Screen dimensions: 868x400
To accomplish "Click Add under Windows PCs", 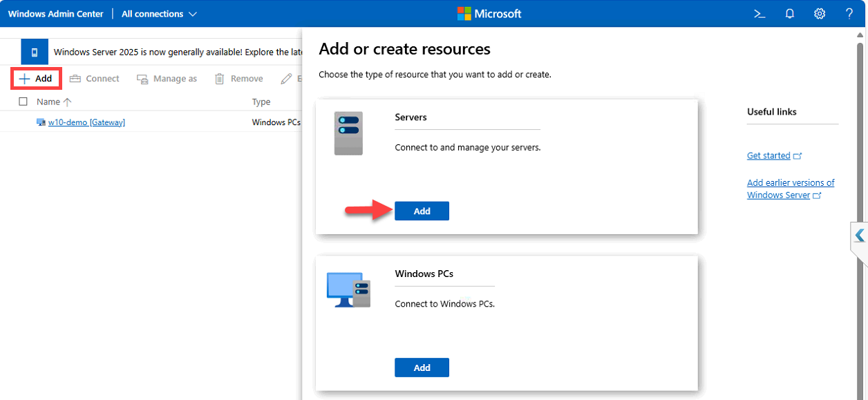I will click(422, 368).
